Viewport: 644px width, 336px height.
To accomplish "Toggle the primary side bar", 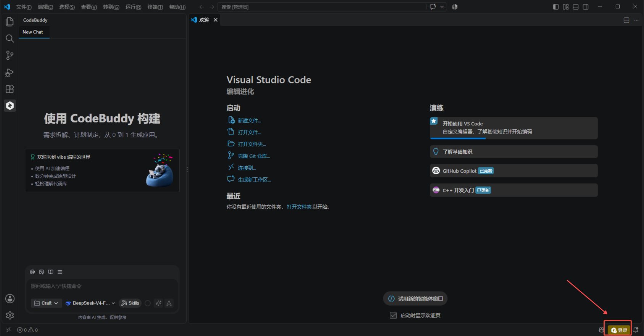I will pyautogui.click(x=556, y=7).
